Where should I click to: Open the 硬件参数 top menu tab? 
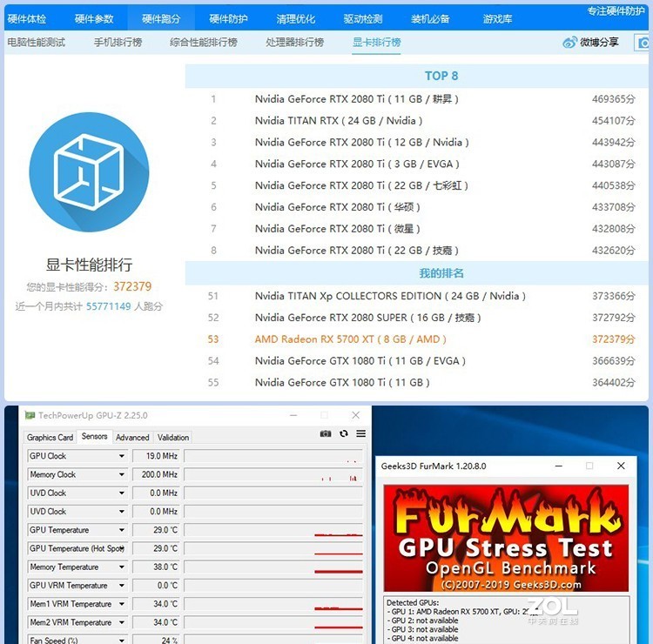tap(94, 19)
